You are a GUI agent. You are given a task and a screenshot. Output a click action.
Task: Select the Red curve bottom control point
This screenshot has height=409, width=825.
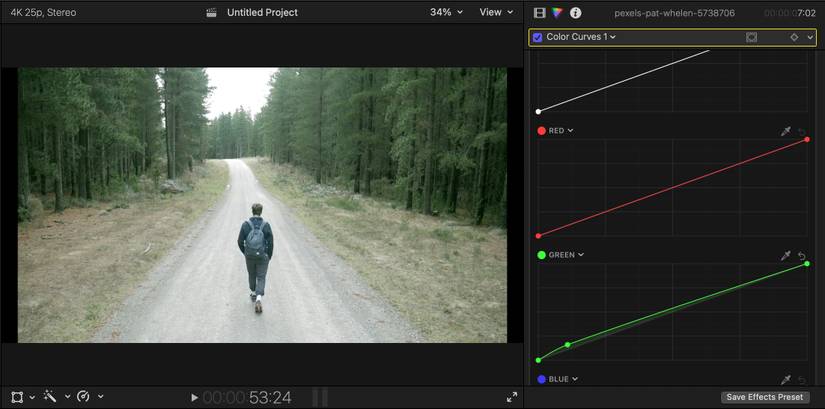point(538,236)
